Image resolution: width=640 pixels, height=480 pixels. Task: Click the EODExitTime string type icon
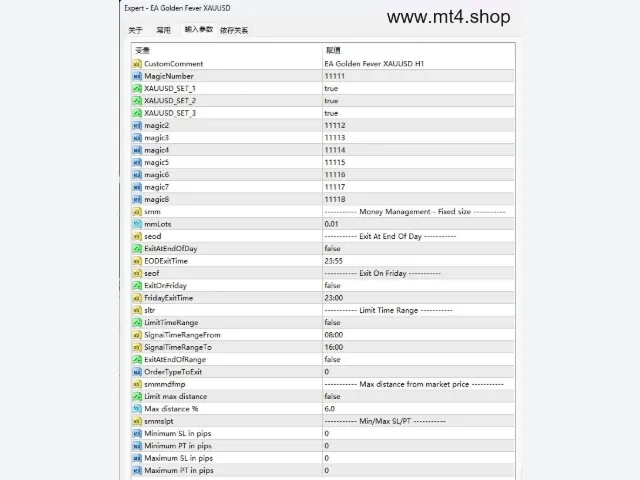(137, 261)
